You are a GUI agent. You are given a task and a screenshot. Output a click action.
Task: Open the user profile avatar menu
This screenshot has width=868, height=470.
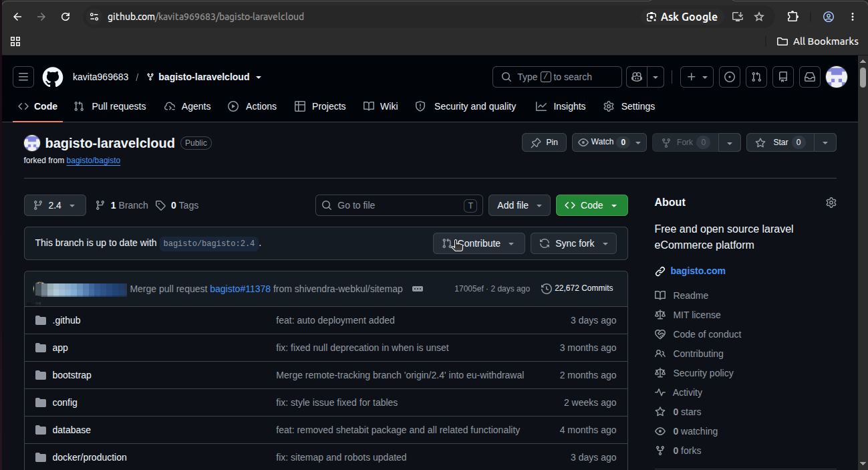click(x=837, y=77)
